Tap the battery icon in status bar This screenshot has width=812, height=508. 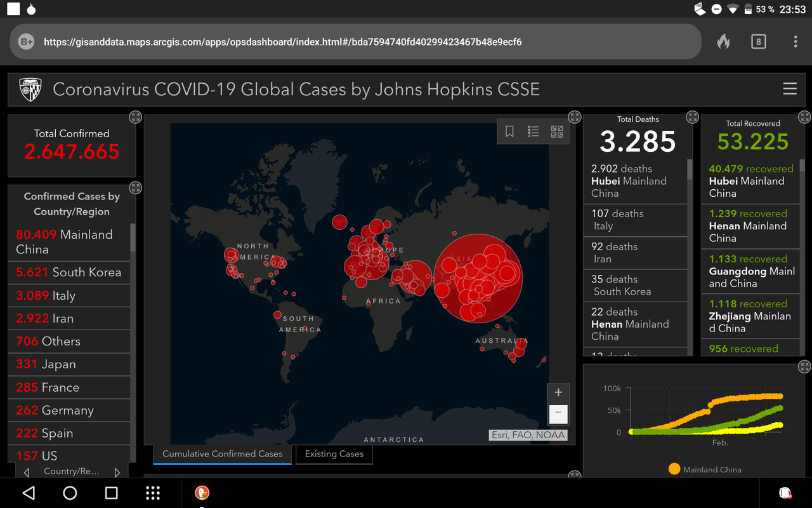pyautogui.click(x=748, y=10)
